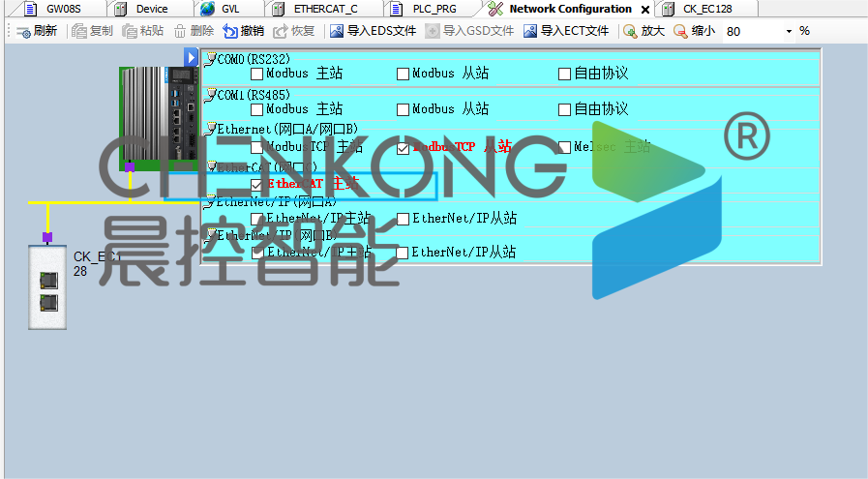Click the zoom value field showing 80
868x479 pixels.
754,32
